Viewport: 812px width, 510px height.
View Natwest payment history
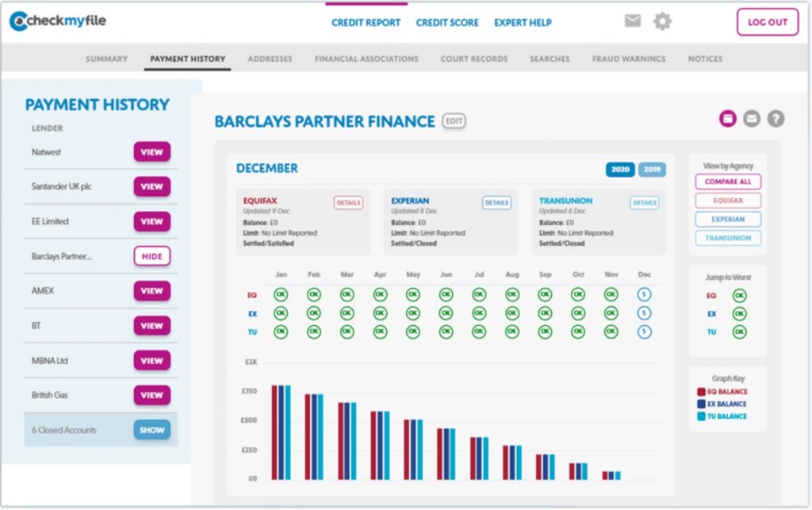click(x=151, y=151)
